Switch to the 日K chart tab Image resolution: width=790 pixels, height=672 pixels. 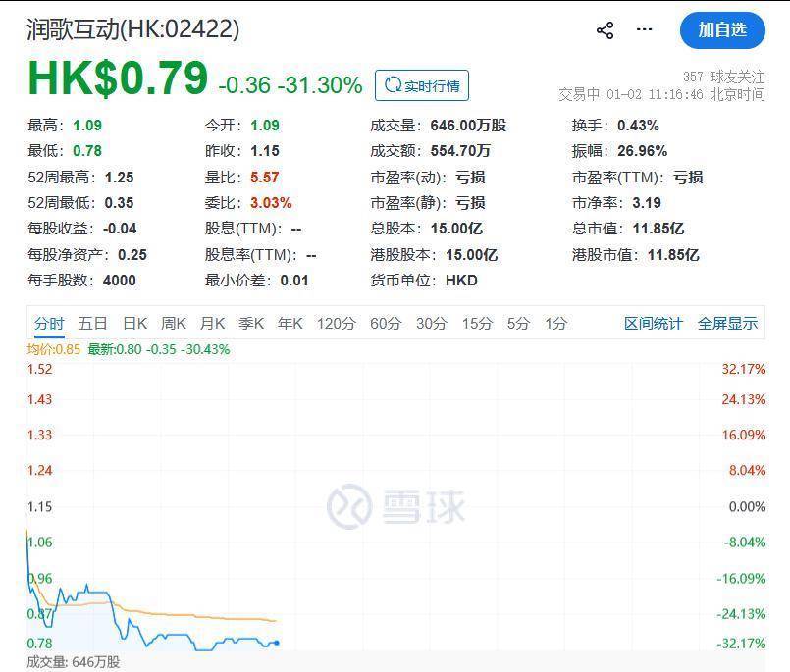pyautogui.click(x=134, y=324)
